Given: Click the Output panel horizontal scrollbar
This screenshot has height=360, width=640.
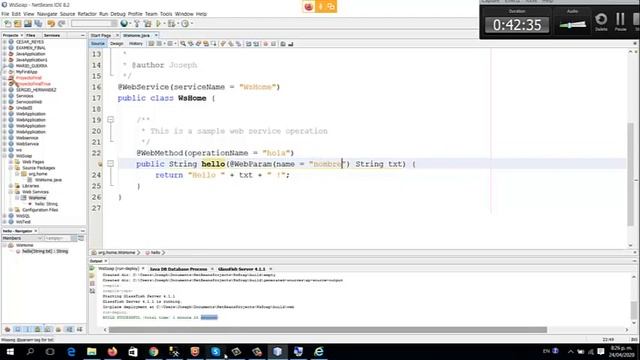Looking at the screenshot, I should coord(328,330).
